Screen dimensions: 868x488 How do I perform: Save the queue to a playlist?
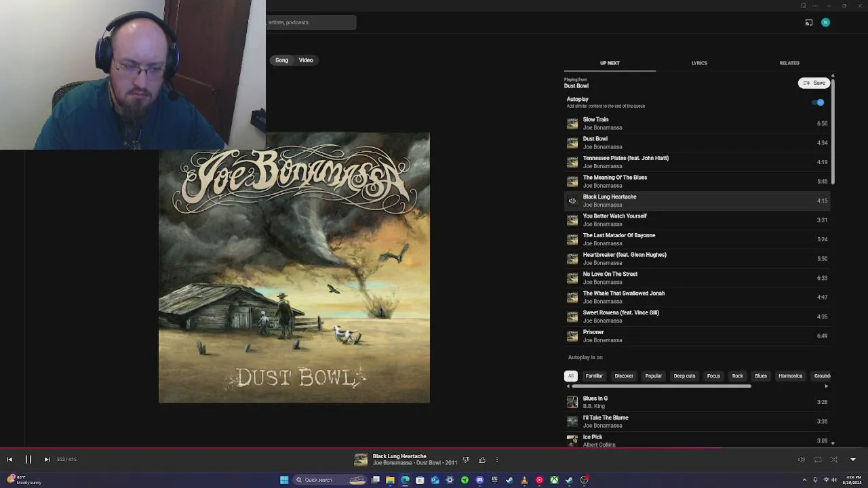click(814, 83)
